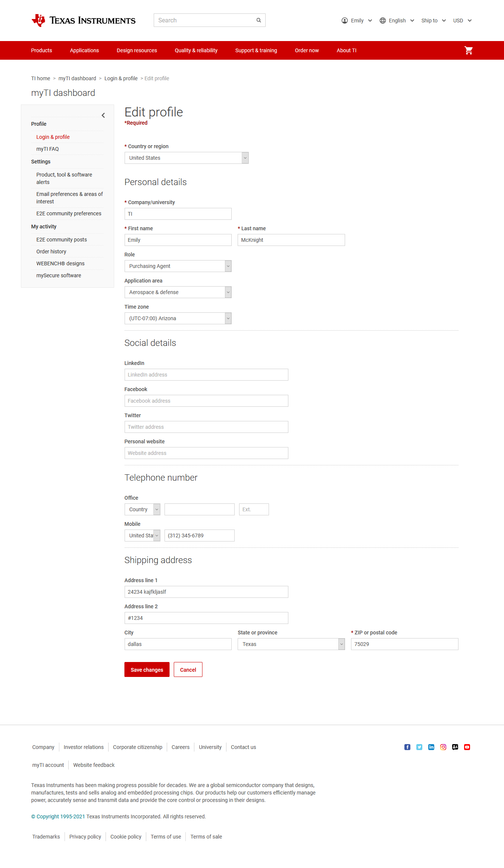Open the Time zone dropdown

pyautogui.click(x=178, y=318)
